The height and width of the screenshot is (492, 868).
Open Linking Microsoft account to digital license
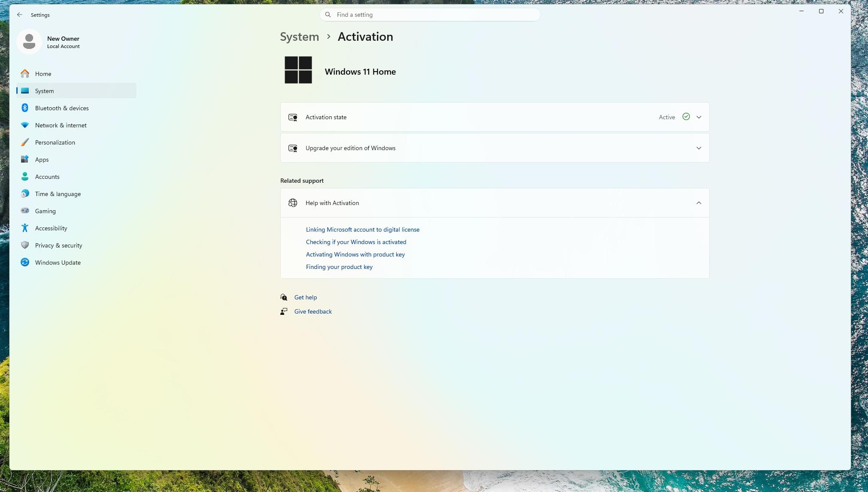coord(363,229)
